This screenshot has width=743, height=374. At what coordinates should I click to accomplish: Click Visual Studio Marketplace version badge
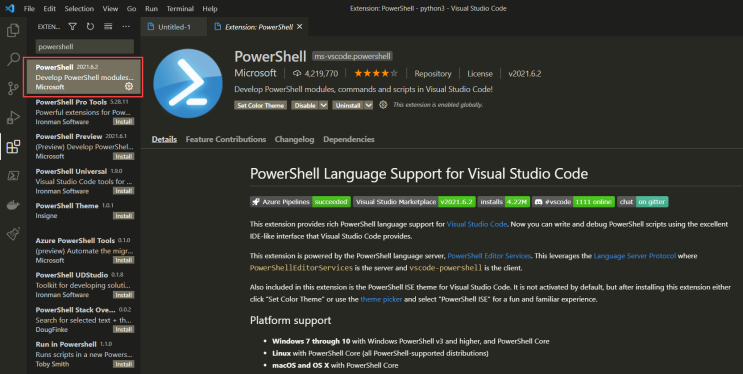(x=414, y=202)
